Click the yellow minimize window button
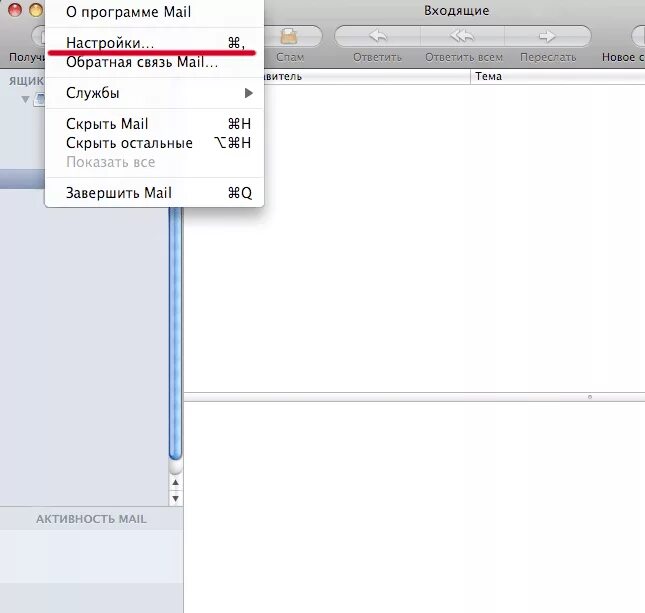Viewport: 645px width, 613px height. pyautogui.click(x=36, y=9)
